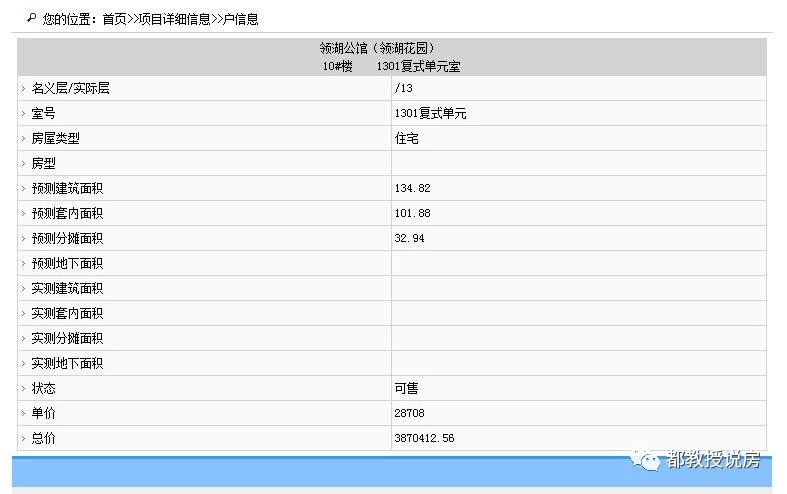The width and height of the screenshot is (787, 494).
Task: Click the header text 1301复式单元室
Action: (x=418, y=66)
